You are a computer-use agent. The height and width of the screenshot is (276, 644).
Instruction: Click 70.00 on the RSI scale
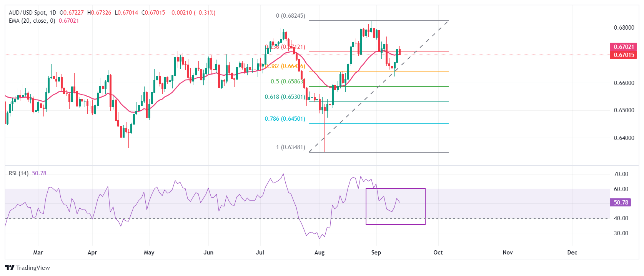pyautogui.click(x=621, y=174)
